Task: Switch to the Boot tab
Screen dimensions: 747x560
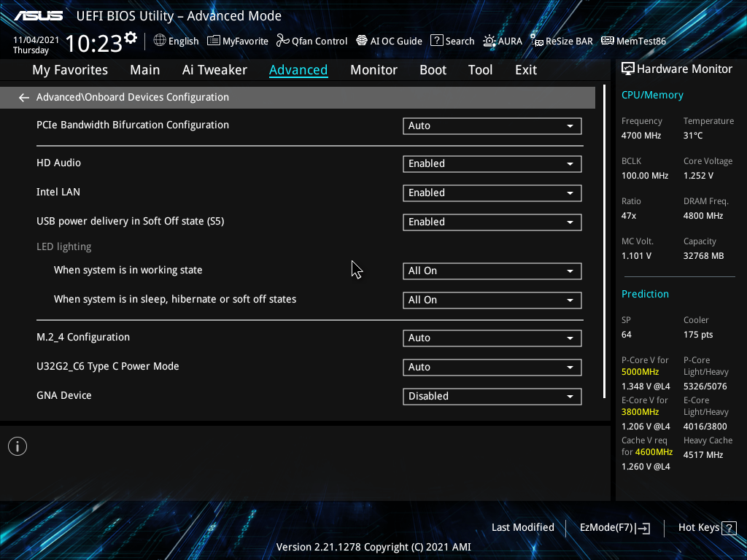Action: coord(433,70)
